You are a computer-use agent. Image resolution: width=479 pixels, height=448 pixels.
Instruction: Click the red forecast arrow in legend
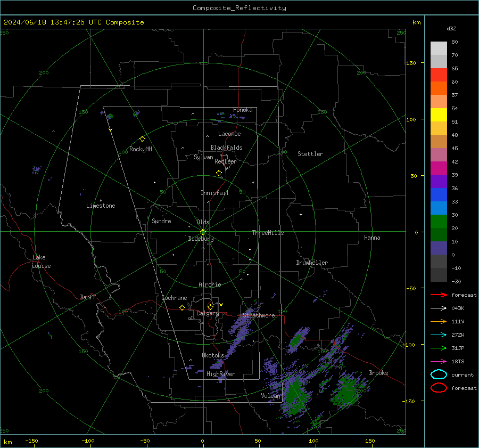pos(439,295)
